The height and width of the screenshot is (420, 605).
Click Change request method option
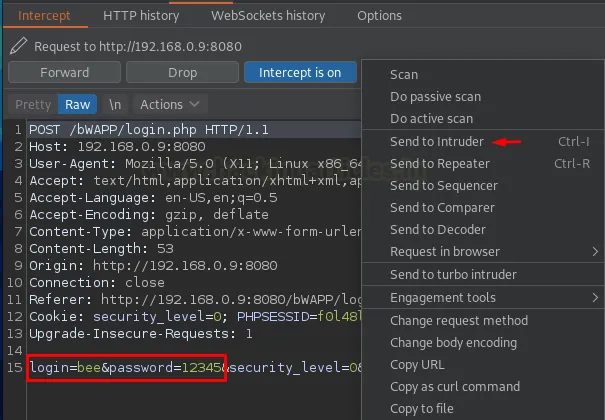pos(458,320)
